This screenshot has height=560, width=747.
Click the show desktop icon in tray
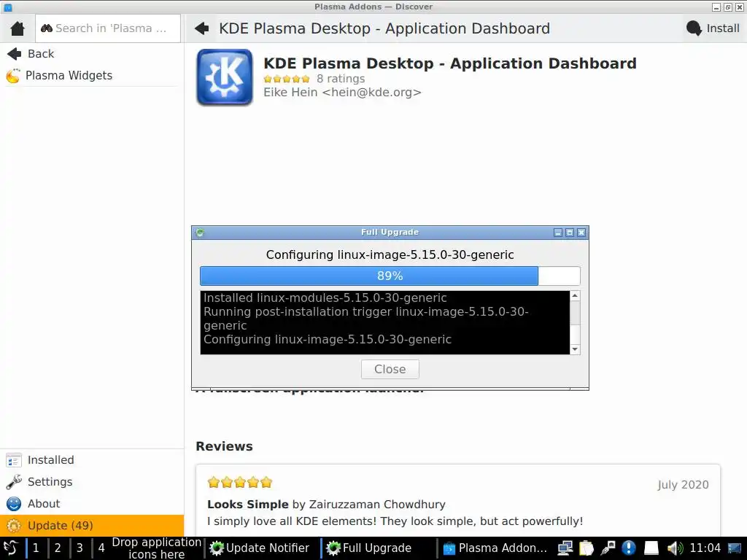tap(735, 548)
